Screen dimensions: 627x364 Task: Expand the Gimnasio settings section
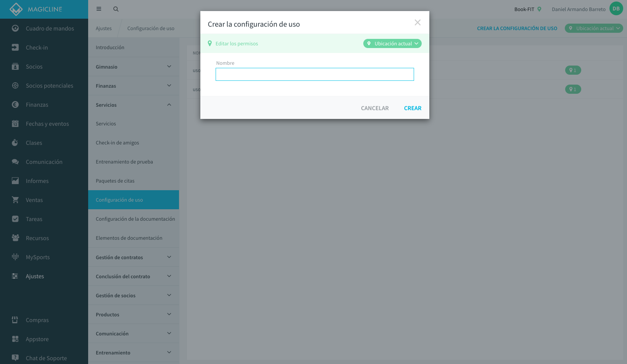[x=134, y=67]
